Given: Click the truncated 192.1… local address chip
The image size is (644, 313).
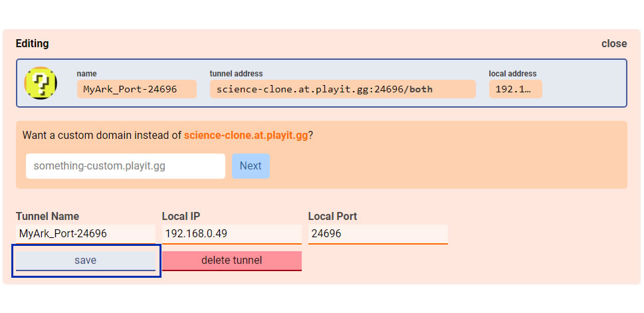Looking at the screenshot, I should coord(516,89).
